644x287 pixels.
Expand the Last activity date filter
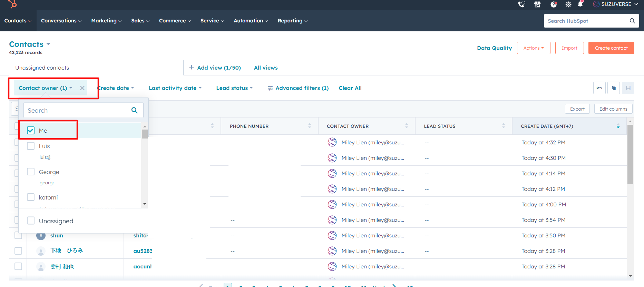point(175,88)
